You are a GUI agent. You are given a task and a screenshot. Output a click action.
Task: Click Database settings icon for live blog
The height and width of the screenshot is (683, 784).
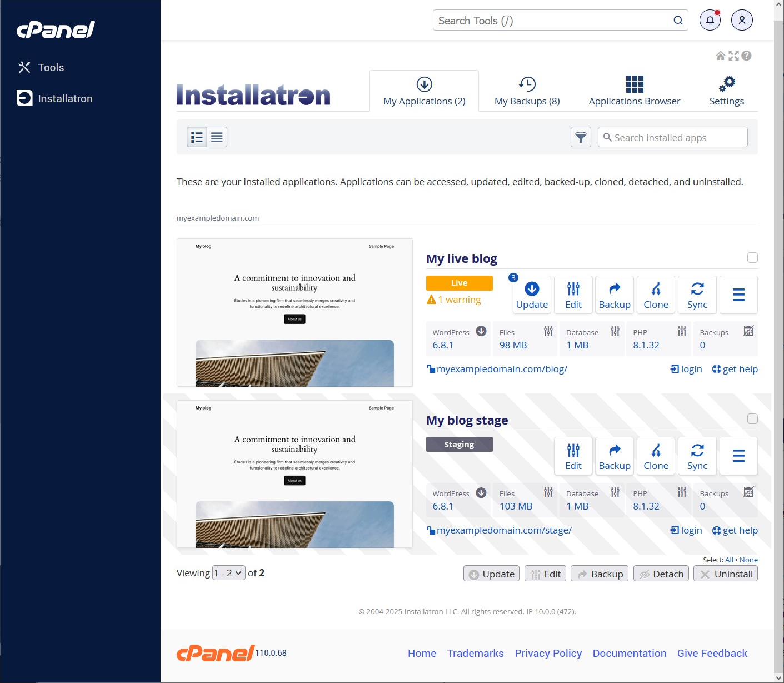pos(615,331)
